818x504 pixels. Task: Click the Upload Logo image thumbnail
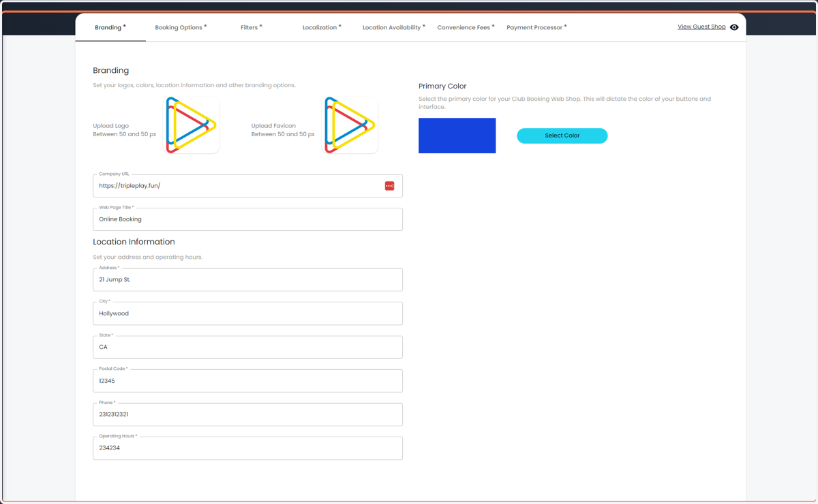[x=192, y=125]
